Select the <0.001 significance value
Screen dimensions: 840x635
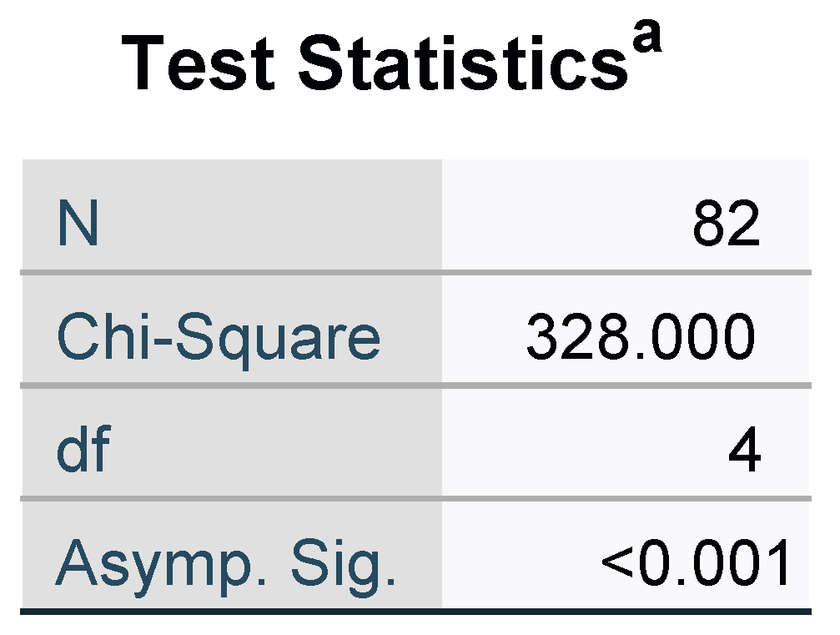click(697, 563)
